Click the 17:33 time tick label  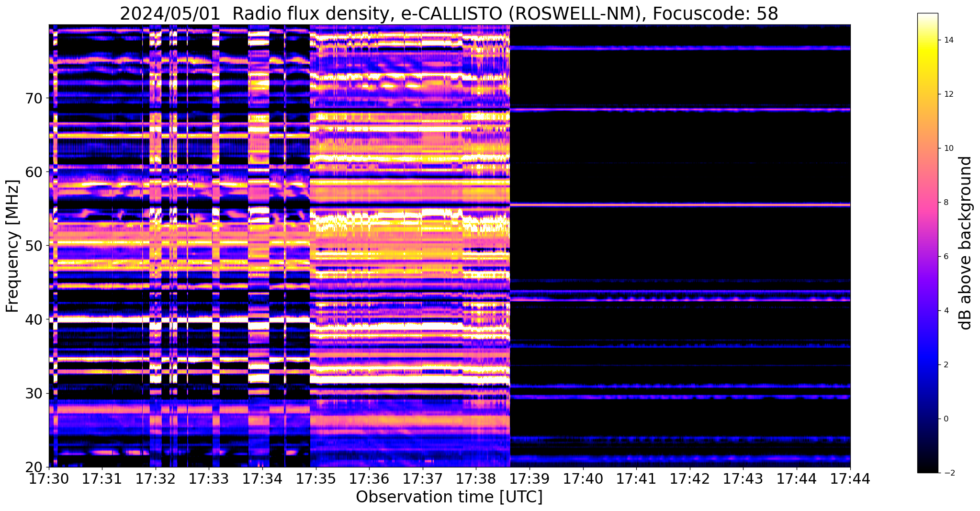point(209,478)
